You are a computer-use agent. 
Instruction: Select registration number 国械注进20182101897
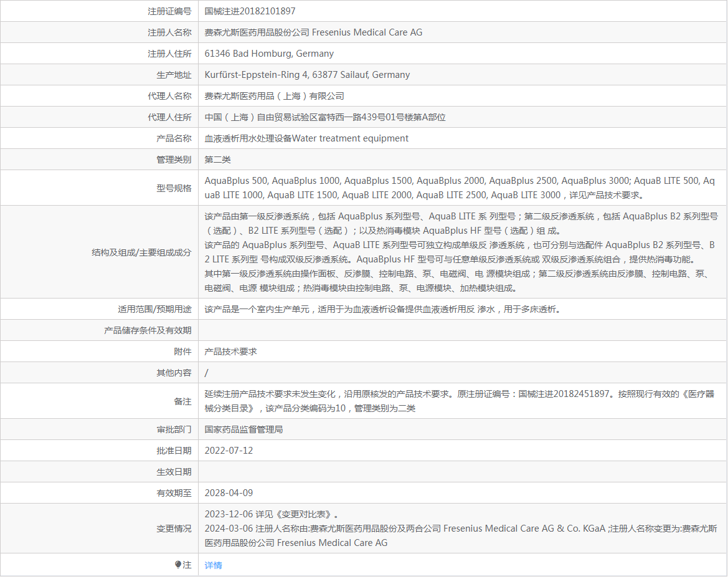click(x=250, y=11)
